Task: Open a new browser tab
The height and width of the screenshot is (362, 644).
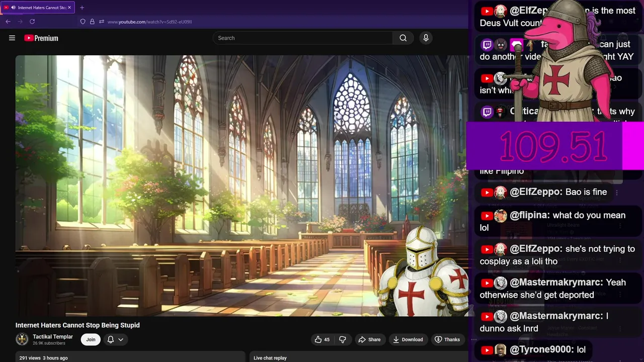Action: pyautogui.click(x=82, y=8)
